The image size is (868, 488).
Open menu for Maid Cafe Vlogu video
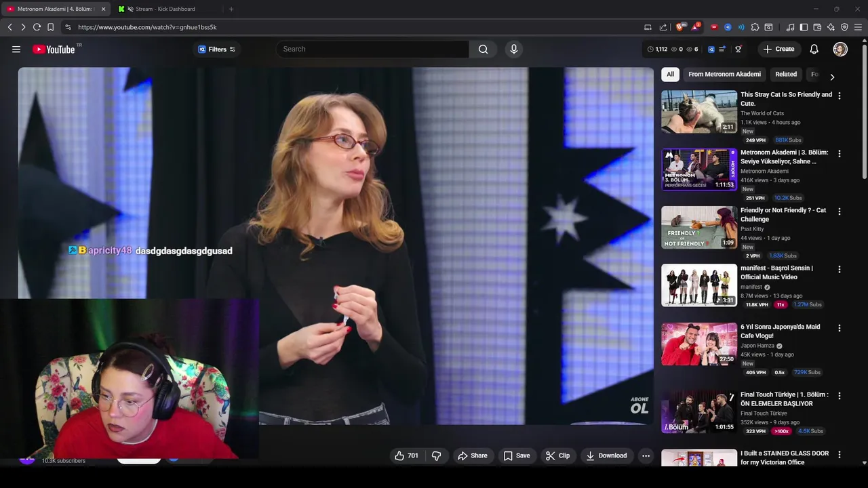[840, 328]
